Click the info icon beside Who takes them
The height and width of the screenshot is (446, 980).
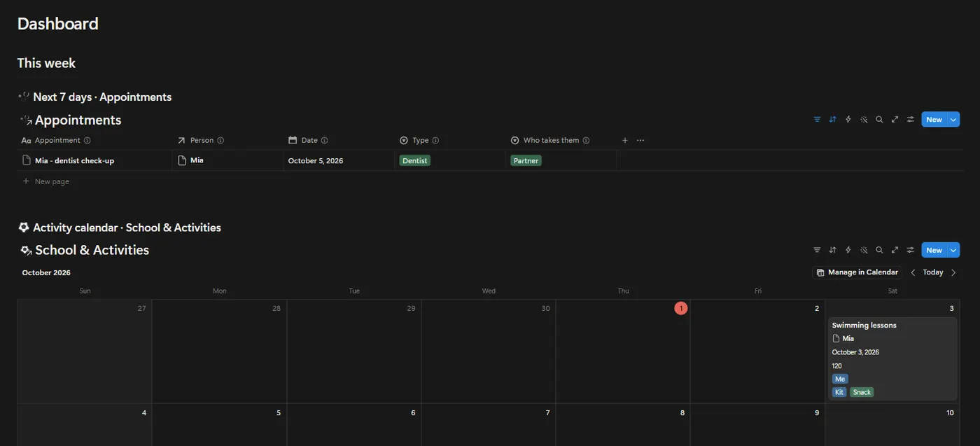pyautogui.click(x=586, y=141)
